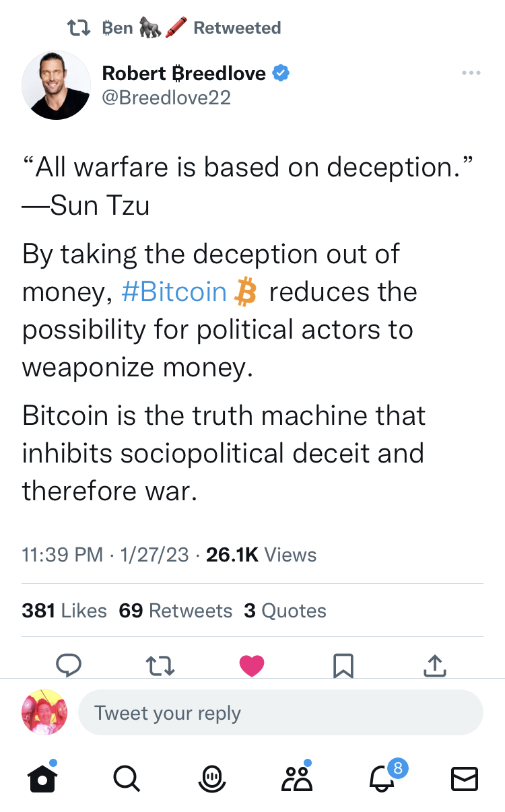Image resolution: width=505 pixels, height=812 pixels.
Task: Go to Home tab in bottom bar
Action: 42,778
